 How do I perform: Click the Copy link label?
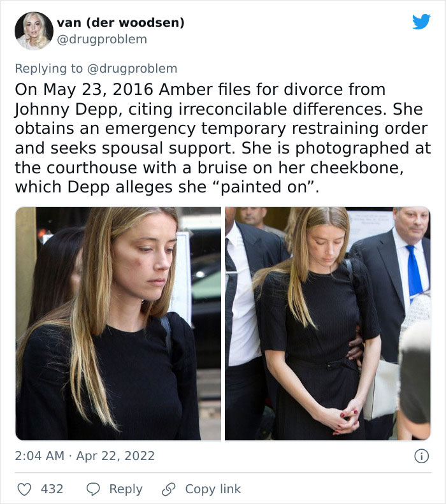click(x=213, y=489)
